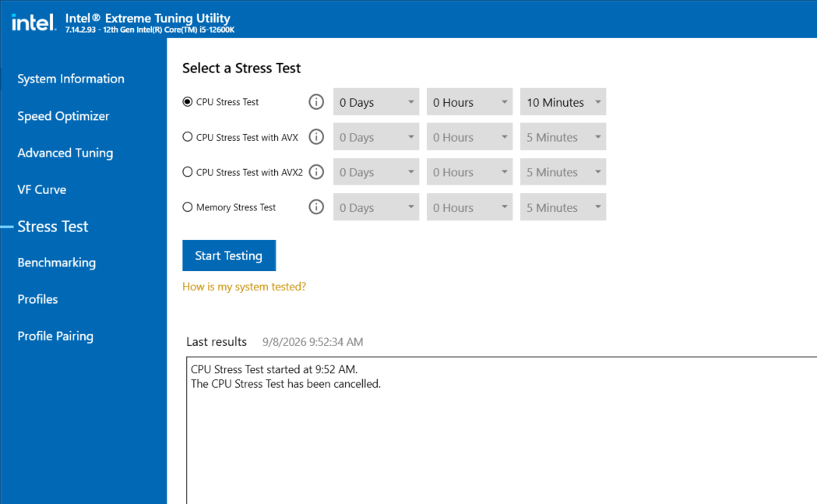The height and width of the screenshot is (504, 817).
Task: Click 'The CPU Stress Test has been cancelled.' line
Action: (x=286, y=384)
